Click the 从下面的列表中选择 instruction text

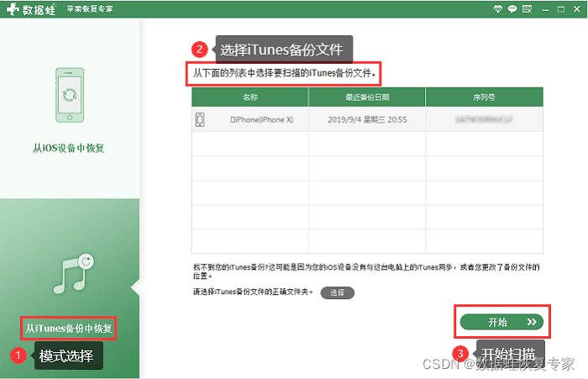coord(285,73)
